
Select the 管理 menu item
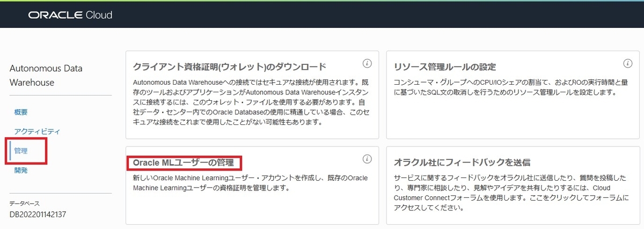[21, 151]
